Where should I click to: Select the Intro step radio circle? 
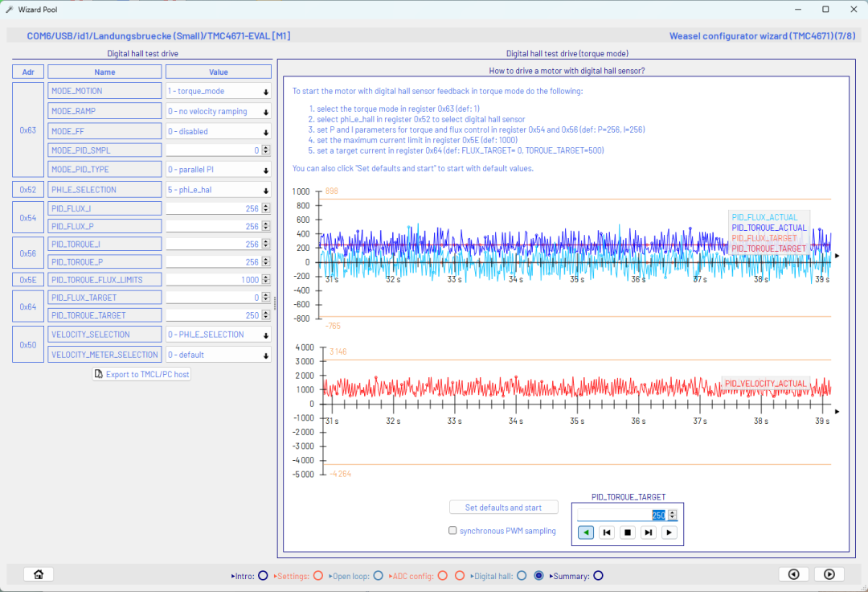pos(263,576)
